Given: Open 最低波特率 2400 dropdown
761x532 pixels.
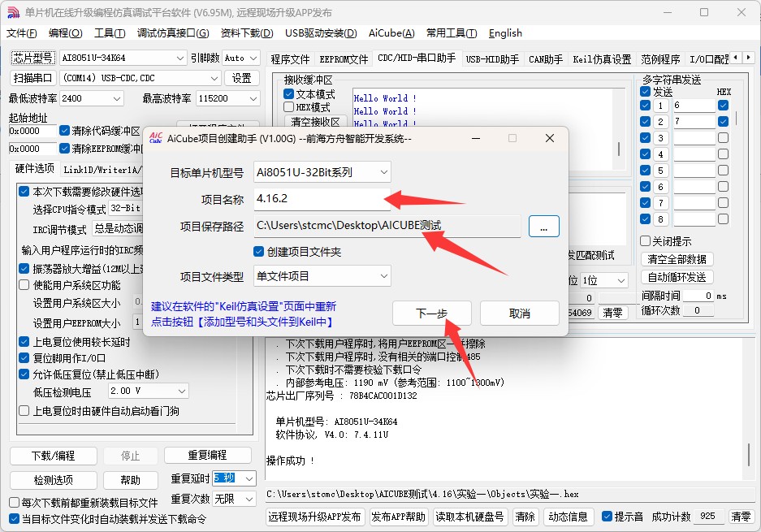Looking at the screenshot, I should 92,98.
